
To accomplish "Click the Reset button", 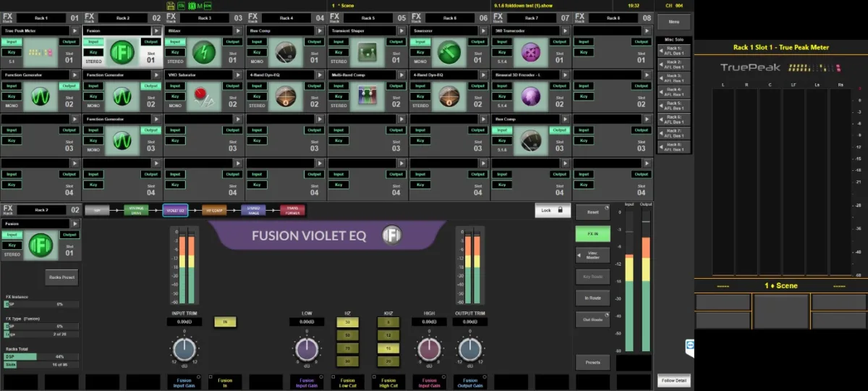I will pos(592,212).
